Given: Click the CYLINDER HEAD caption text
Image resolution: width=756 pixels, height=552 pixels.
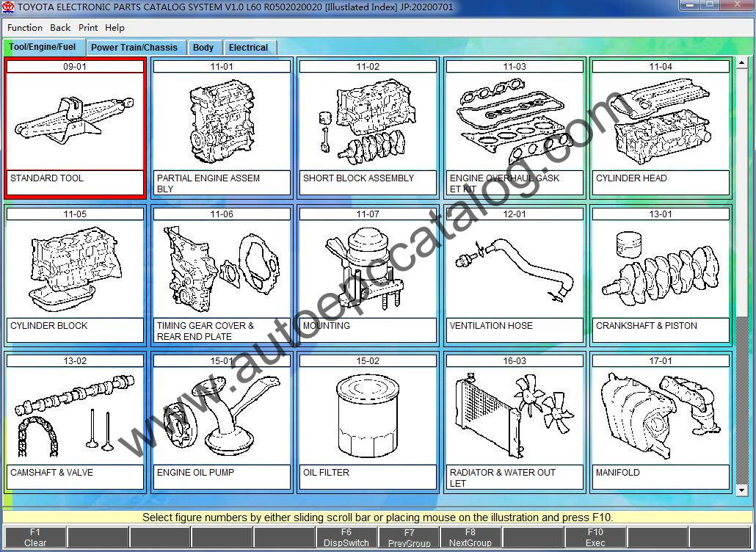Looking at the screenshot, I should coord(631,178).
